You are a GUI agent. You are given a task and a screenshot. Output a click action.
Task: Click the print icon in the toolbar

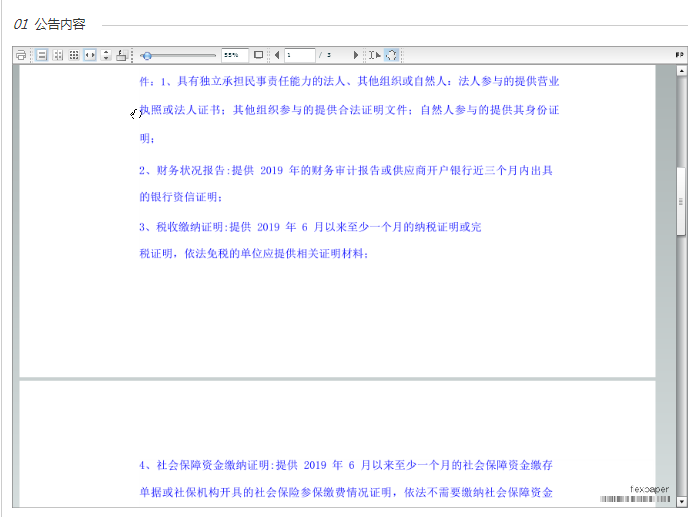pyautogui.click(x=21, y=55)
